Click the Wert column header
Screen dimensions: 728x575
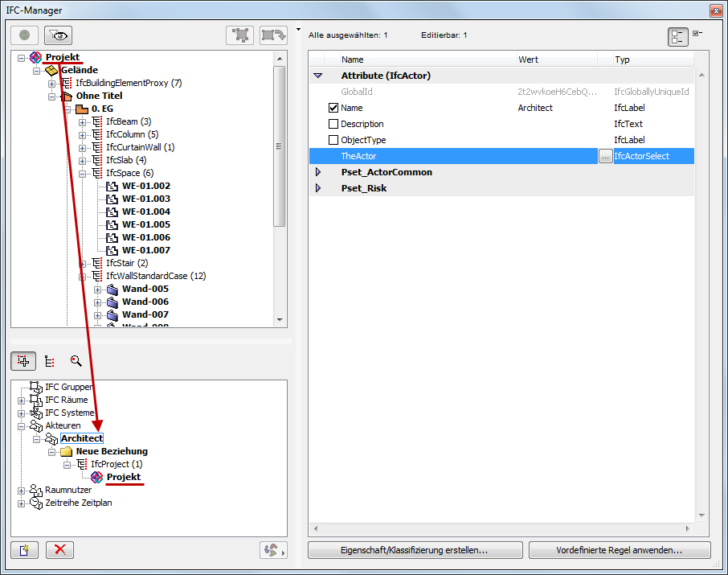coord(557,60)
